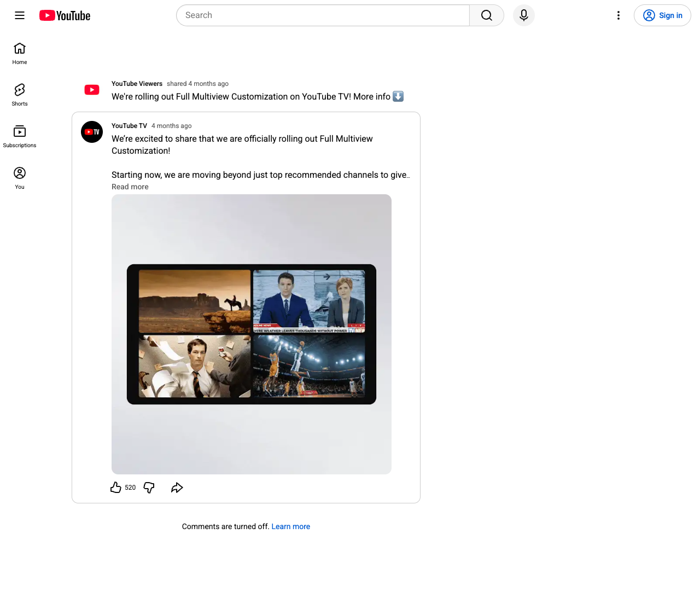
Task: Click the 'shared 4 months ago' timestamp
Action: (197, 84)
